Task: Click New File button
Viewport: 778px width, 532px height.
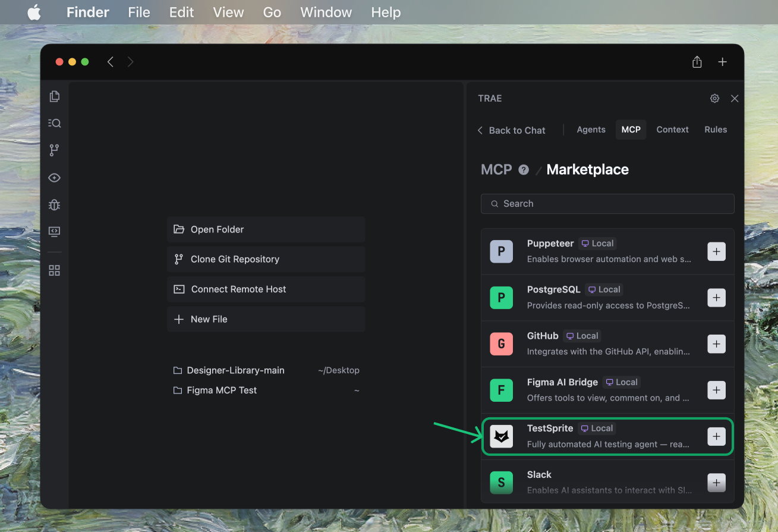Action: [266, 319]
